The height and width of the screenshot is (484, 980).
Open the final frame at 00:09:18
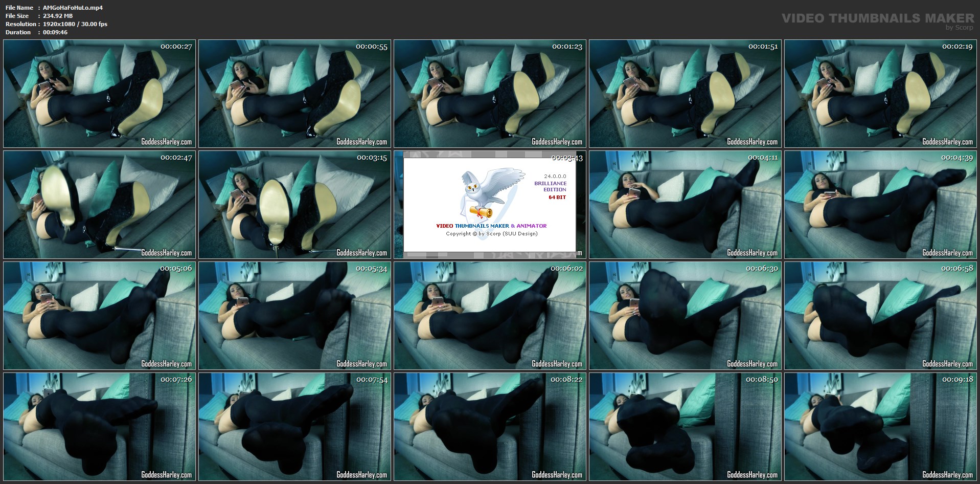[880, 427]
